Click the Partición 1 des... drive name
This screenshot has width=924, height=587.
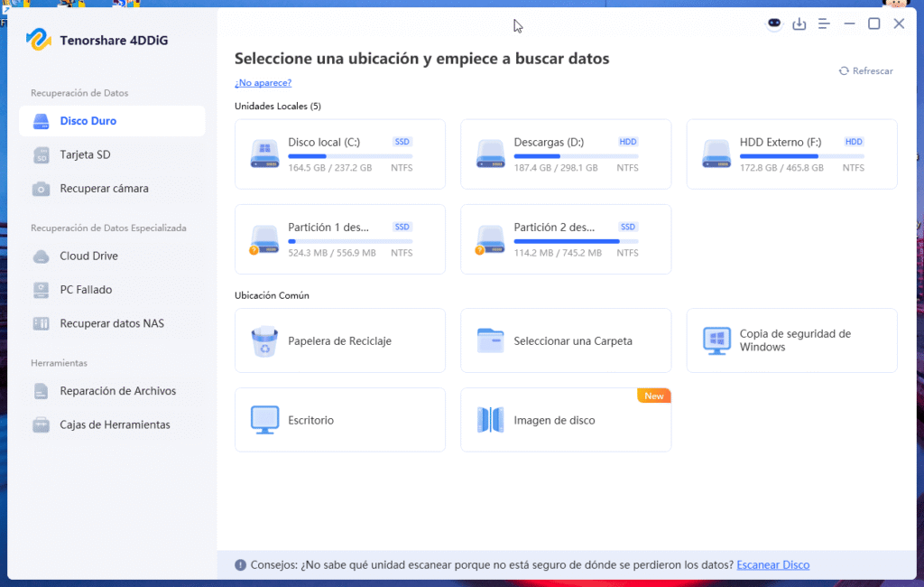click(x=328, y=228)
